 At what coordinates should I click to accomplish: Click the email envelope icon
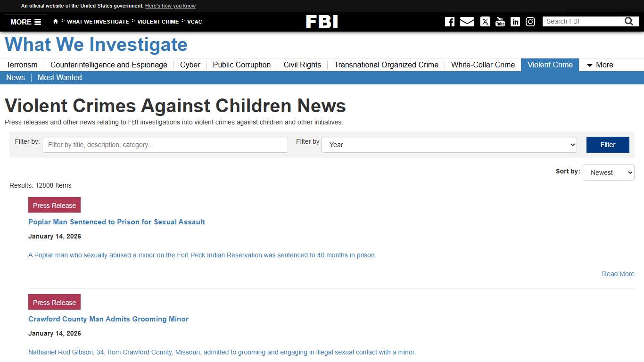pyautogui.click(x=467, y=21)
